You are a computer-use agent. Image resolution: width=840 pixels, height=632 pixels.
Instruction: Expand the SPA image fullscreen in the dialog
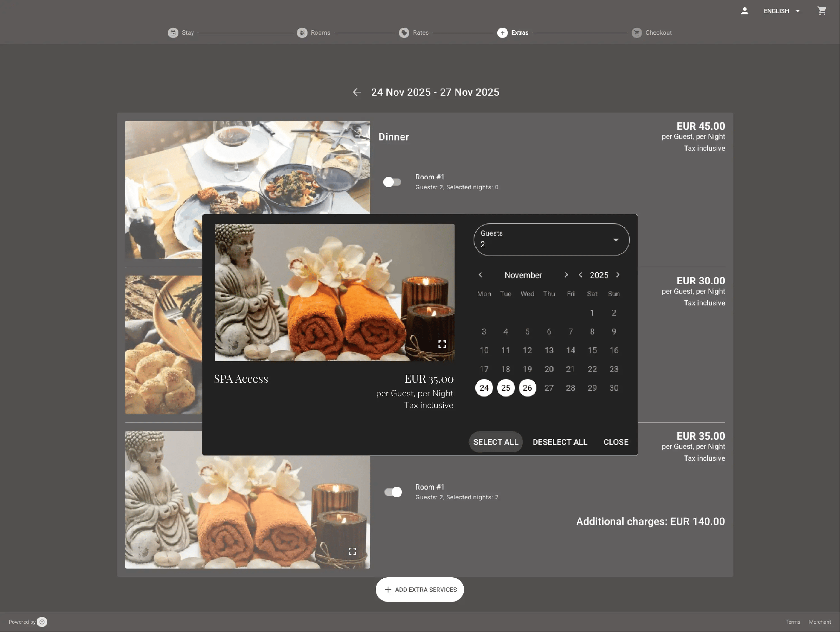coord(442,344)
